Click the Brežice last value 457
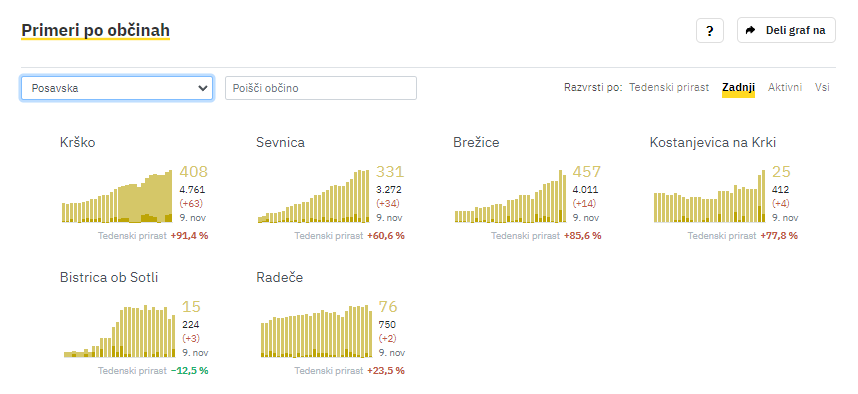Screen dimensions: 858x394 [x=587, y=172]
